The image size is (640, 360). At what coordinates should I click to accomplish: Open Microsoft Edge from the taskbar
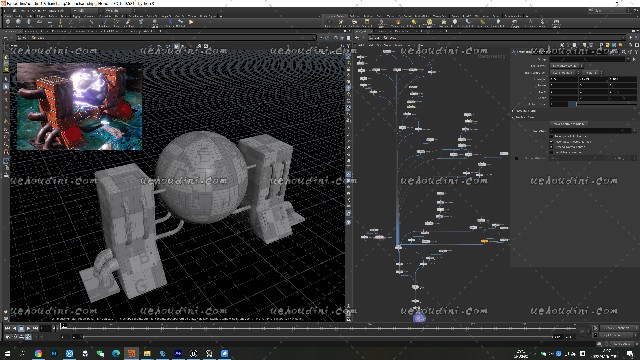tap(116, 353)
